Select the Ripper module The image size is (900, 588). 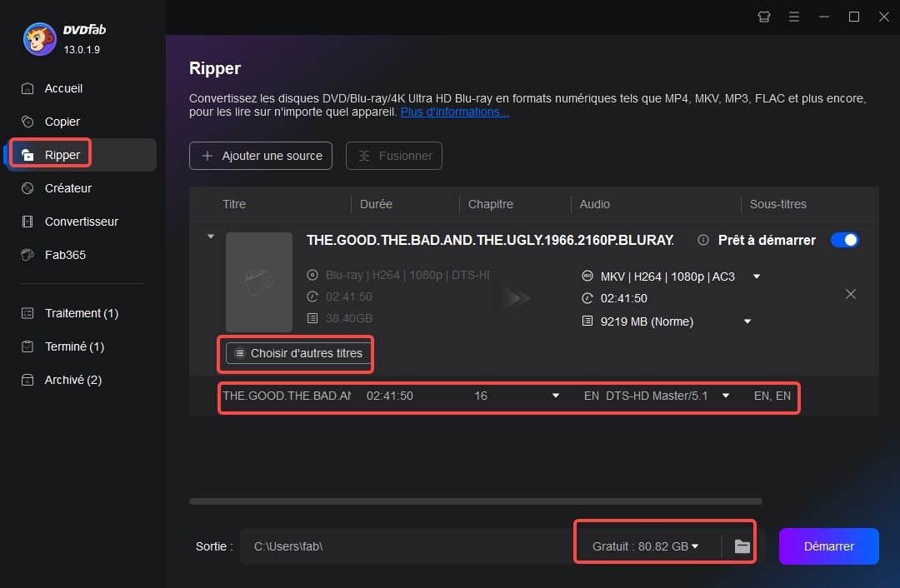point(80,155)
